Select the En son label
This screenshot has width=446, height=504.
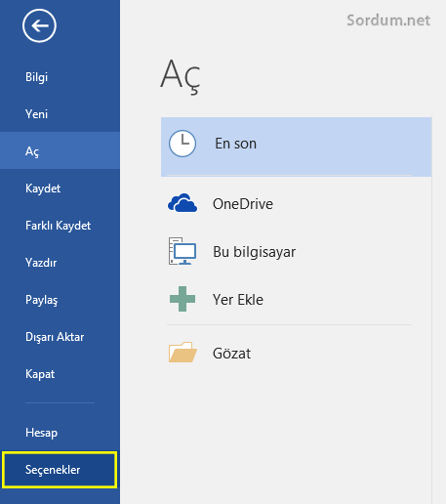point(236,144)
